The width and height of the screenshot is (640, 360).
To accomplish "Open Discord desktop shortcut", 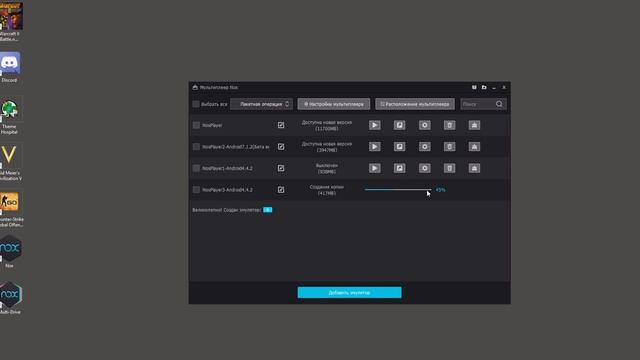I will [x=10, y=67].
